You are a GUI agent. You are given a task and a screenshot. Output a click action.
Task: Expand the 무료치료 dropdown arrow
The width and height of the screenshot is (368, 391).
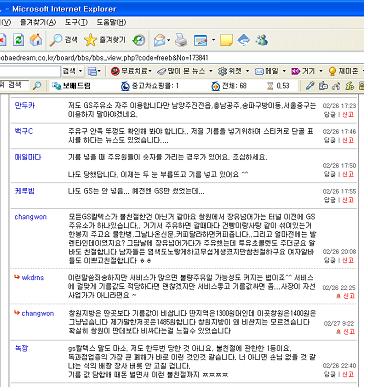[x=150, y=71]
